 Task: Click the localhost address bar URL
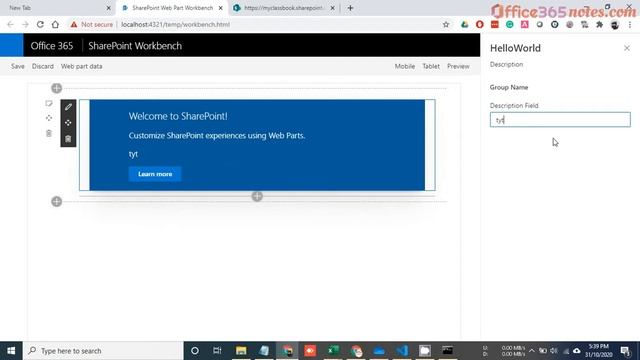(x=176, y=24)
